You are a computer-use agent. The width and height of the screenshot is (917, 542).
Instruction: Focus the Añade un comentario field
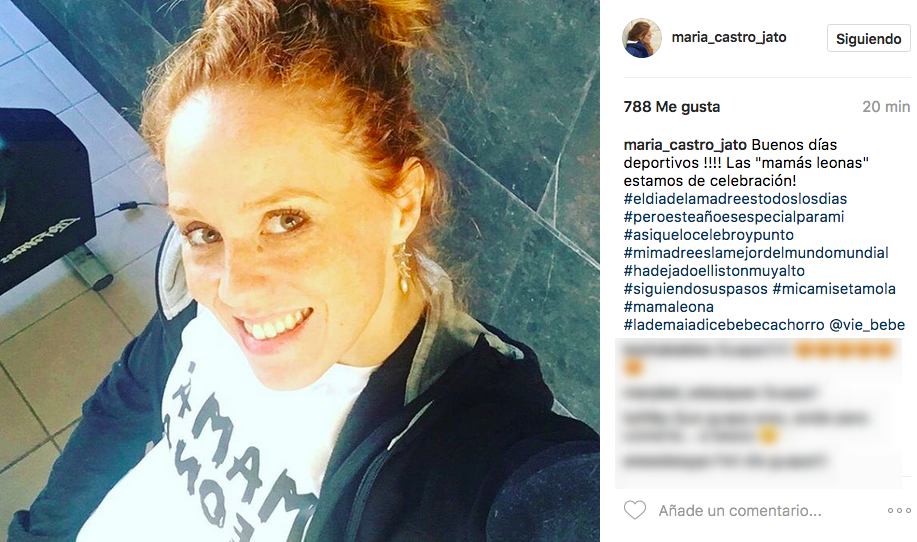click(740, 511)
